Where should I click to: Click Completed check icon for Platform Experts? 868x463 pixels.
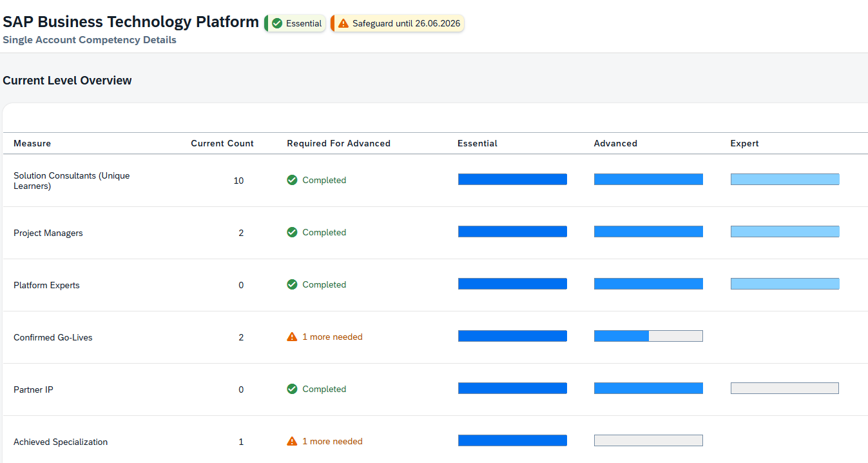[292, 284]
